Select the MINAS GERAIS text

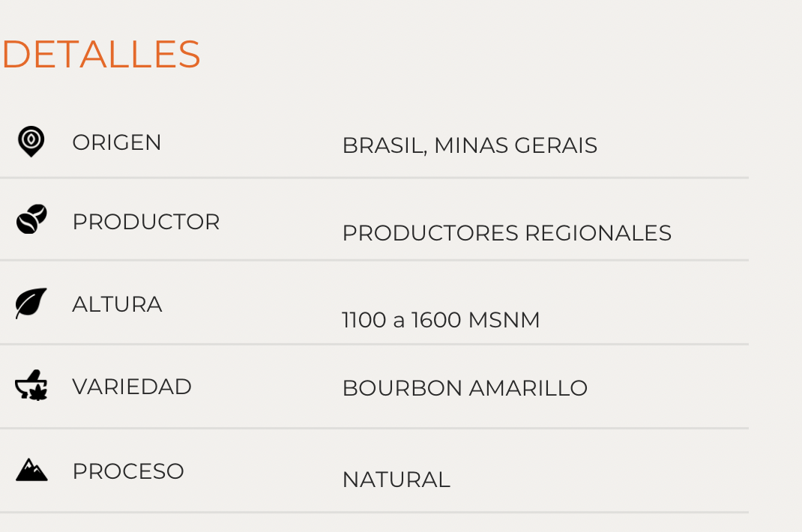(516, 145)
